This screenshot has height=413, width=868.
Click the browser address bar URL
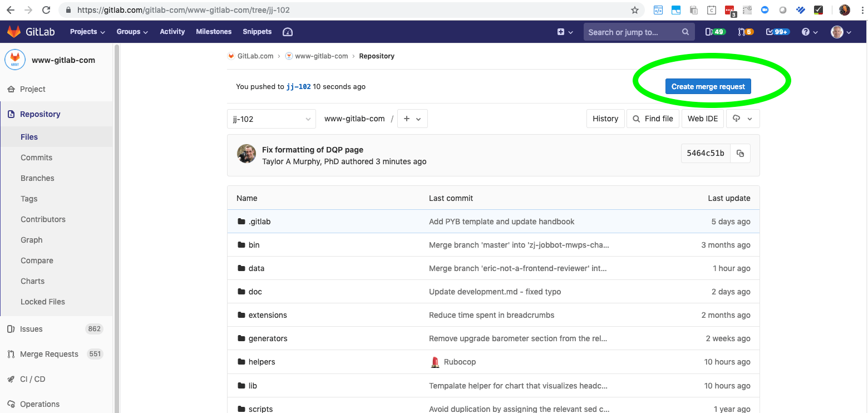point(184,10)
